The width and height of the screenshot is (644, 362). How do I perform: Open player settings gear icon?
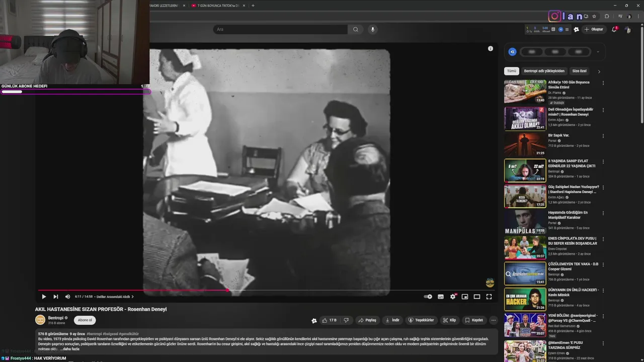coord(453,297)
